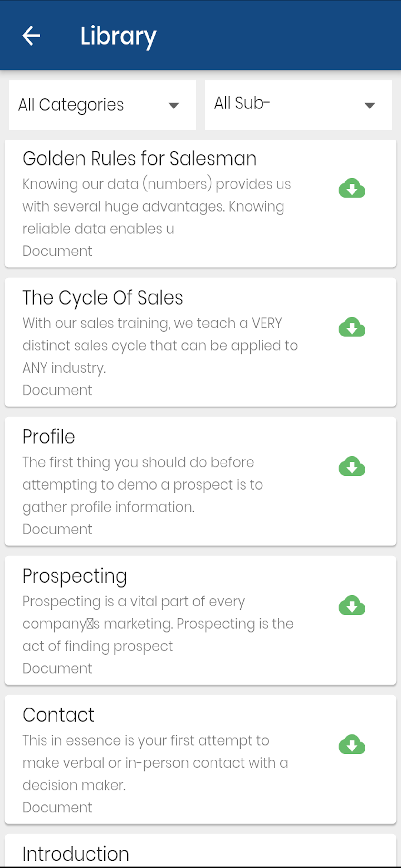The image size is (401, 868).
Task: Expand the All Sub- dropdown arrow
Action: click(x=370, y=106)
